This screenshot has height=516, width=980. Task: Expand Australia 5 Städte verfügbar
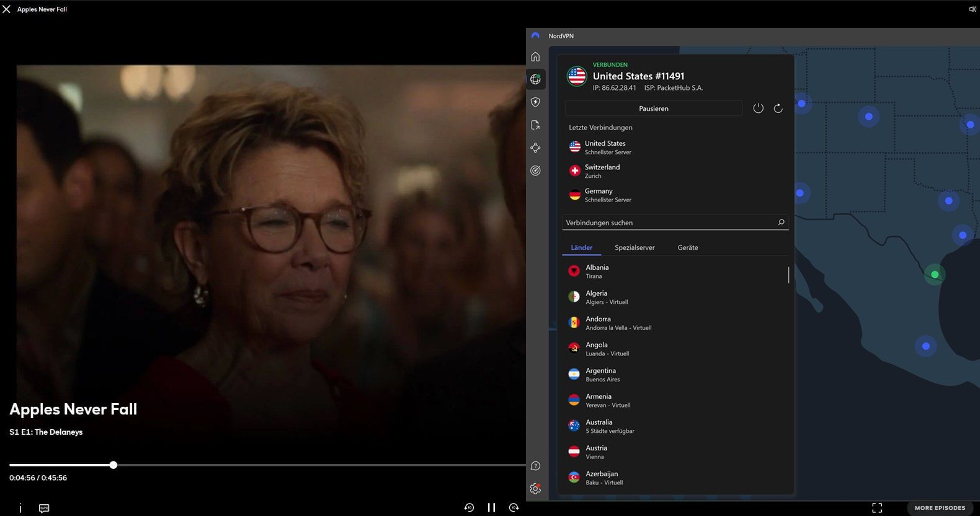pyautogui.click(x=674, y=426)
